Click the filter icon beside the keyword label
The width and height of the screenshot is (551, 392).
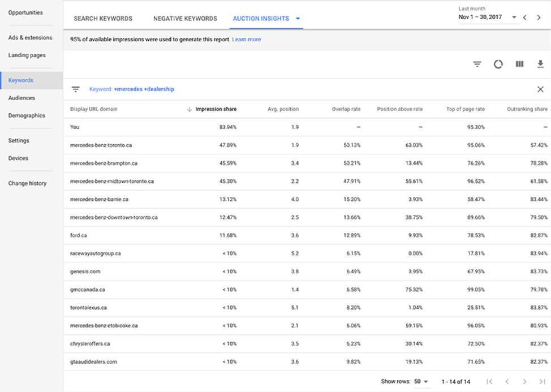(76, 89)
